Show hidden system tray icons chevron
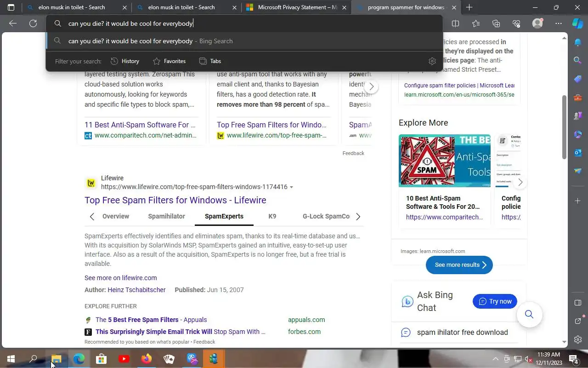 tap(495, 359)
